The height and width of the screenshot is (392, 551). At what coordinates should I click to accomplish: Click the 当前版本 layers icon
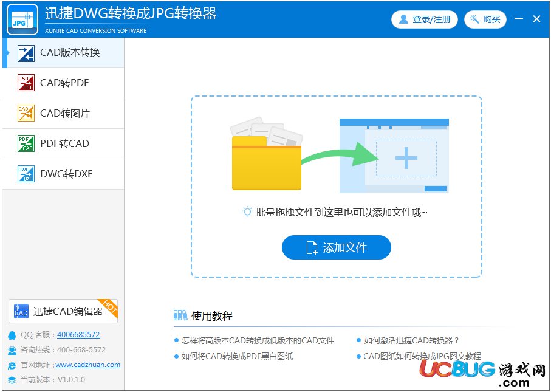[x=12, y=380]
